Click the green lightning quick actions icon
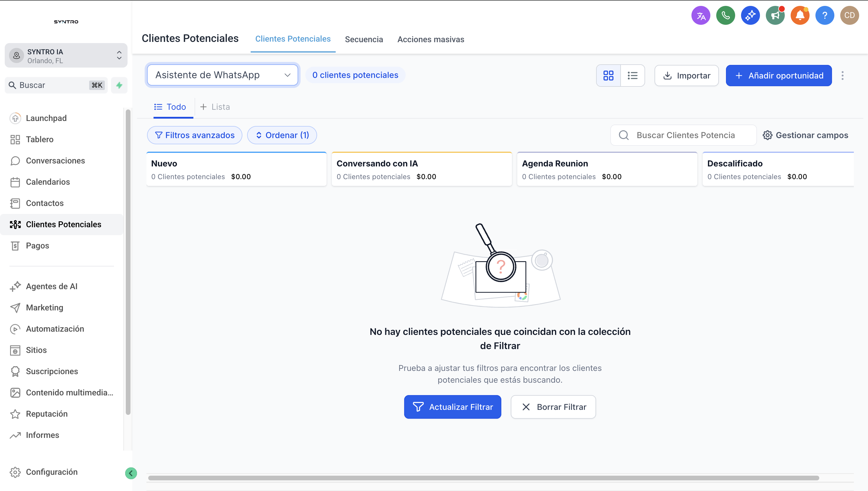868x491 pixels. 119,85
